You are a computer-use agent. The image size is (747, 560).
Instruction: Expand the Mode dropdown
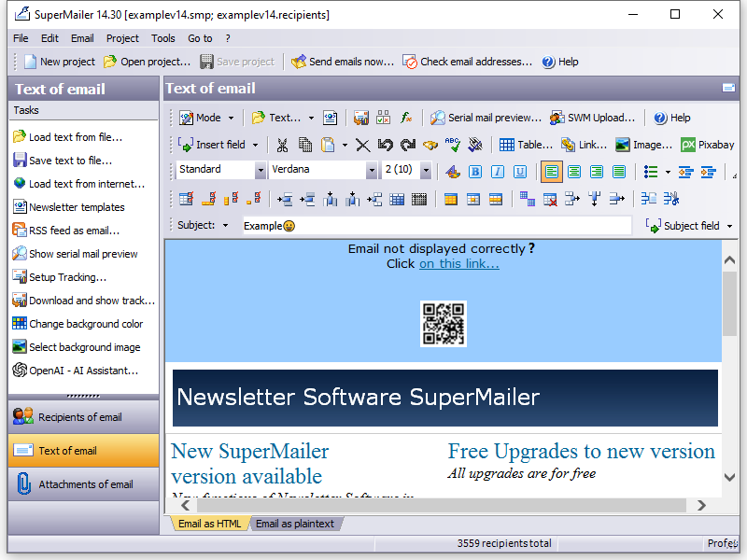point(231,119)
